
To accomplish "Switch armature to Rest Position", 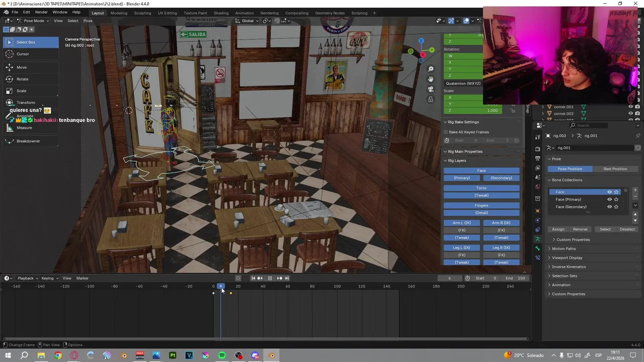I will pos(615,169).
